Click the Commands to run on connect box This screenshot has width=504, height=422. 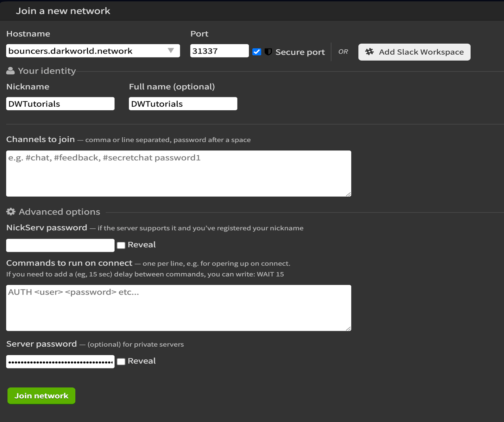point(178,308)
